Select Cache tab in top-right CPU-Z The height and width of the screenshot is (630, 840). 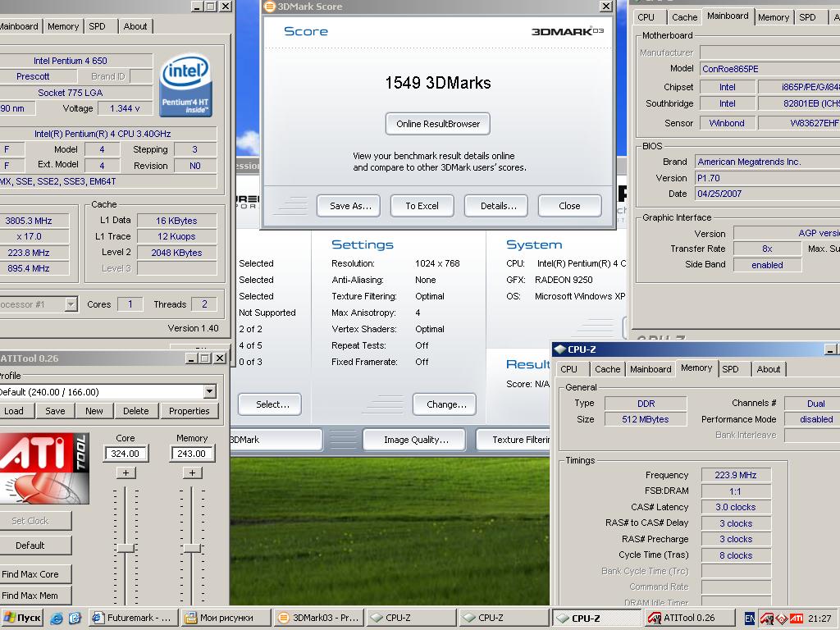(685, 17)
